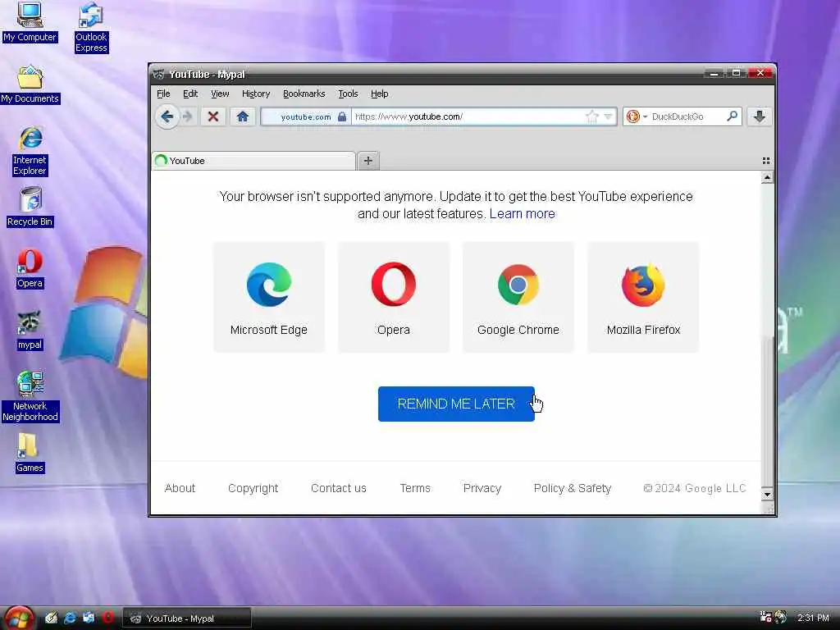The image size is (840, 630).
Task: Select the Recycle Bin desktop icon
Action: tap(30, 208)
